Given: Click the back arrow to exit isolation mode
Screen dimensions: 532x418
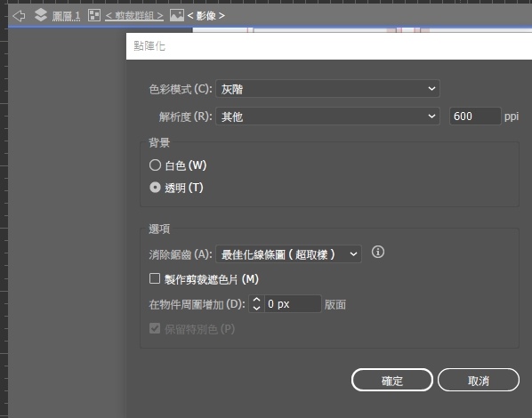Looking at the screenshot, I should coord(19,16).
